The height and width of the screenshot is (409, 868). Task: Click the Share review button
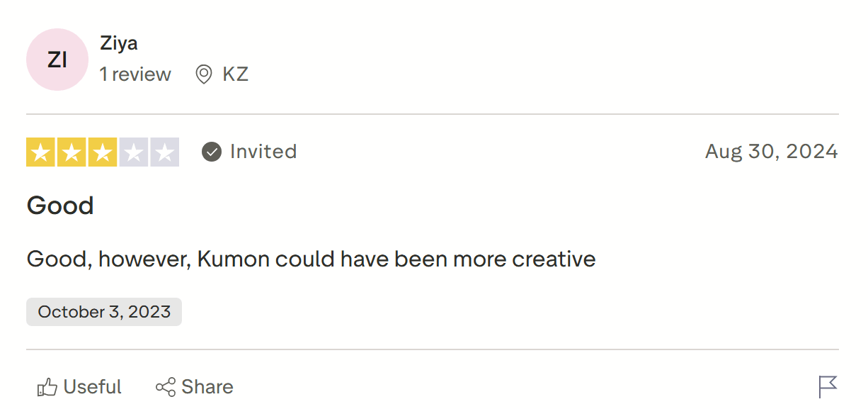click(195, 387)
